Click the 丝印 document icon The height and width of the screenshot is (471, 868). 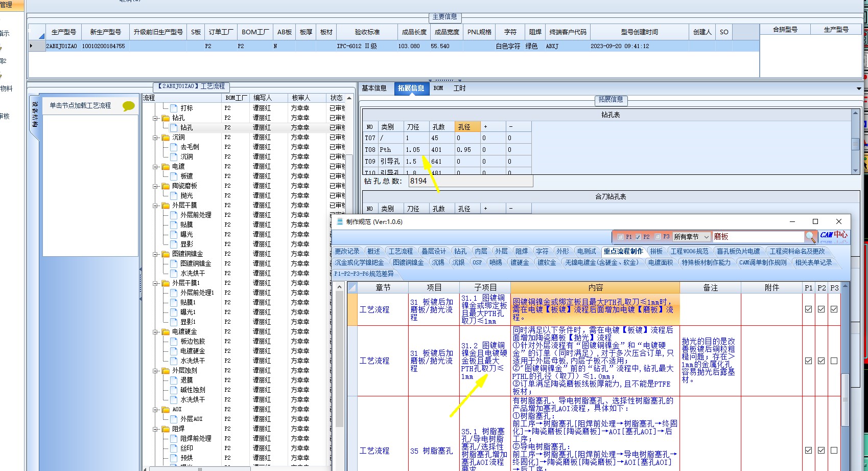[x=174, y=448]
